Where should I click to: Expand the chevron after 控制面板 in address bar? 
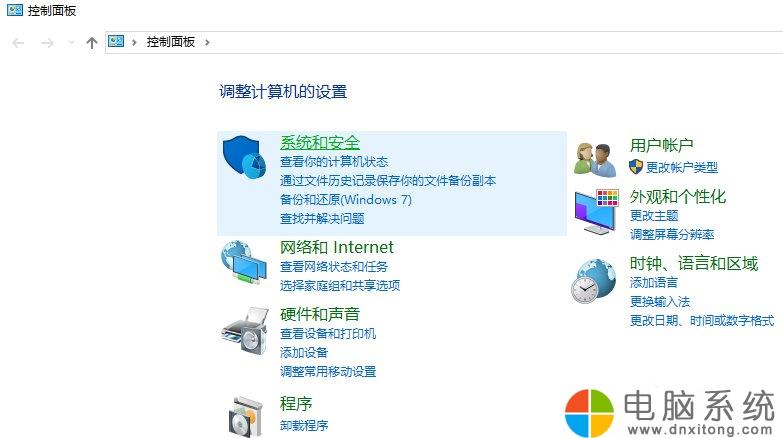coord(207,42)
